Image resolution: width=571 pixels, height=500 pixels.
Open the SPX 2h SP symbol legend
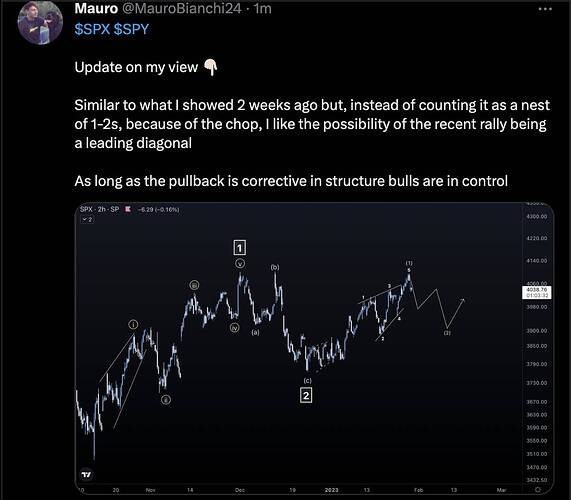[99, 209]
